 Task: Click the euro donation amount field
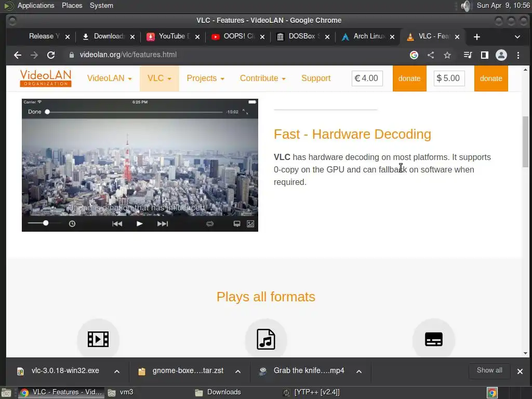click(367, 78)
